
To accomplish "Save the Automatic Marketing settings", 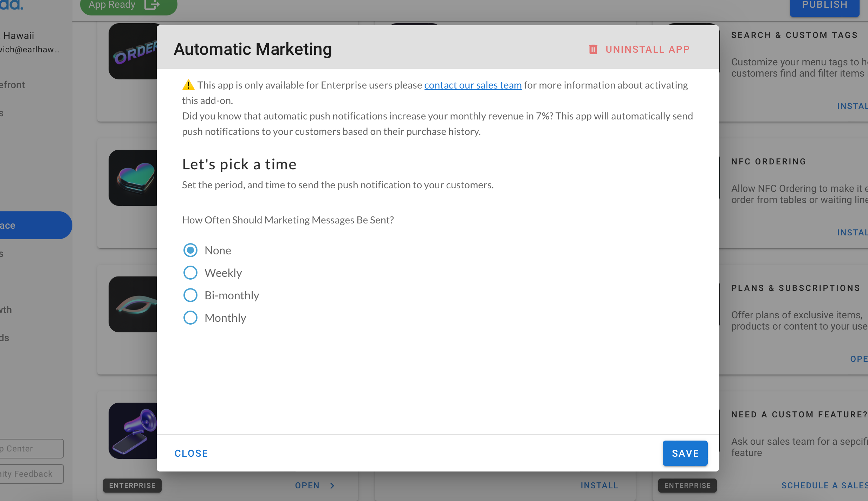I will click(x=685, y=453).
